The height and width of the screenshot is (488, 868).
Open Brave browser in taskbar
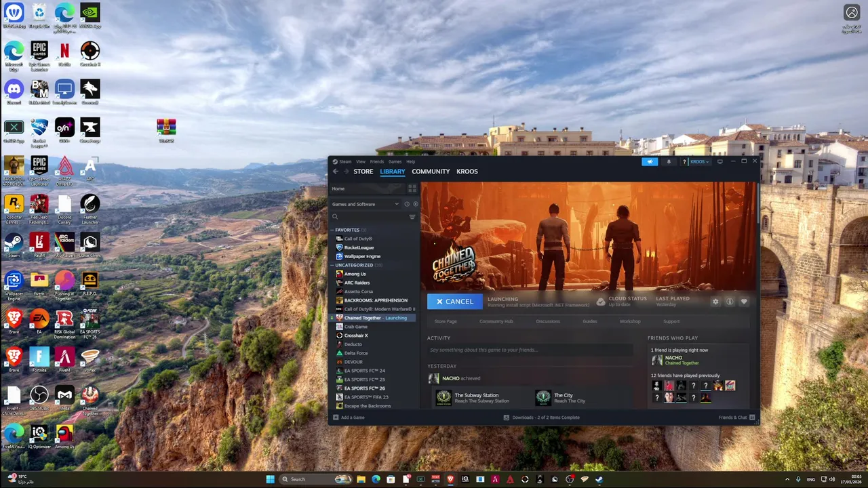click(450, 479)
